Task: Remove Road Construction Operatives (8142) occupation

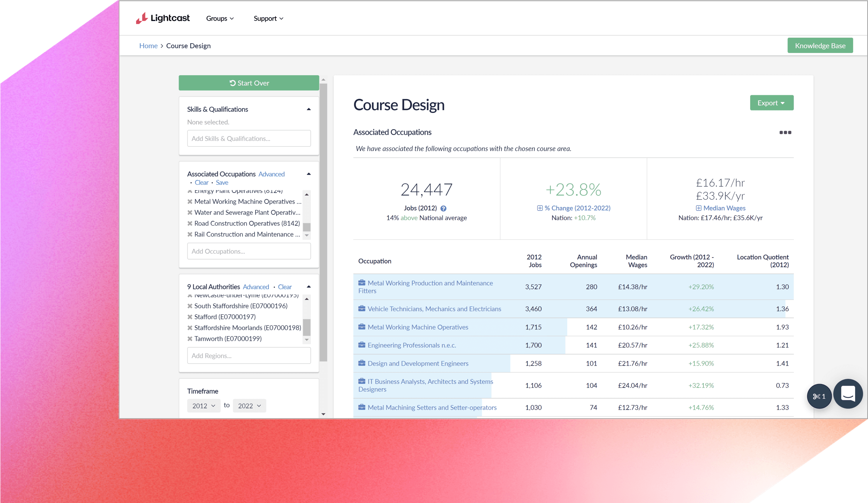Action: [x=190, y=223]
